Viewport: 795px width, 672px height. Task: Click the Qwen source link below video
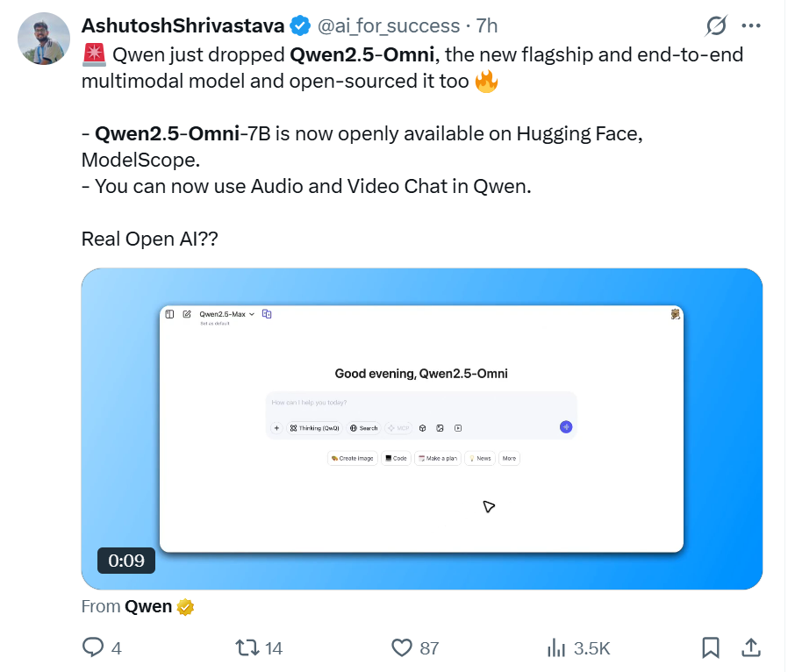point(148,606)
